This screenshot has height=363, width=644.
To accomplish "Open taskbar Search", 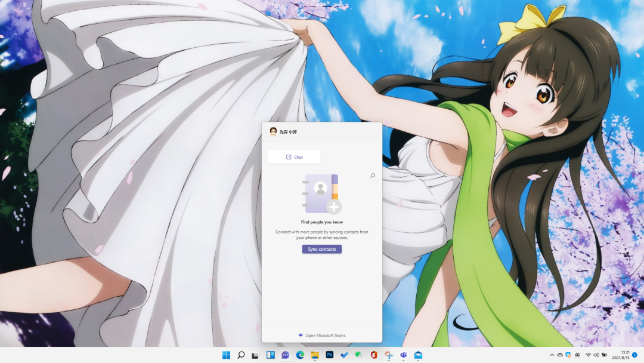I will click(241, 355).
